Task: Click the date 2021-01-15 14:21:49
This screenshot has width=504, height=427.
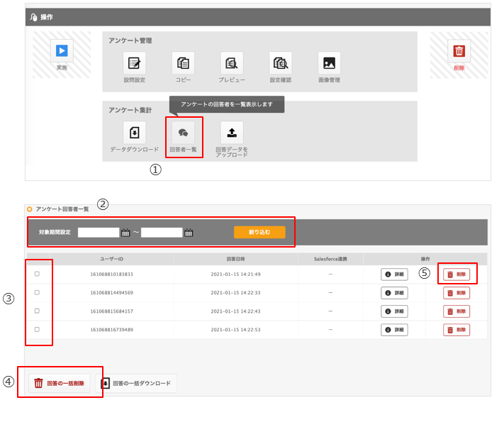Action: [235, 274]
